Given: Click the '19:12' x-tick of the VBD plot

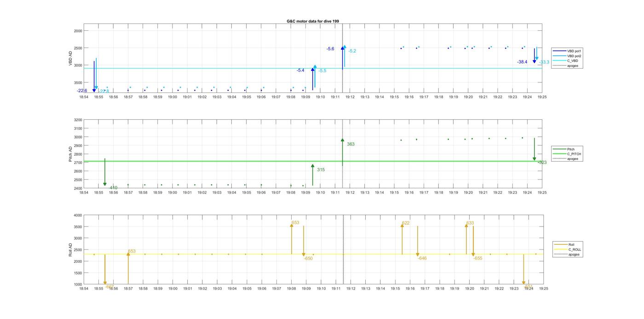Looking at the screenshot, I should click(350, 97).
